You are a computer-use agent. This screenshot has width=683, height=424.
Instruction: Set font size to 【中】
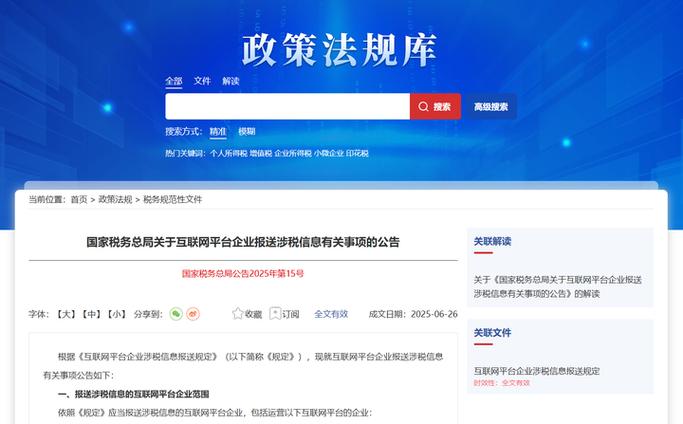pyautogui.click(x=92, y=314)
